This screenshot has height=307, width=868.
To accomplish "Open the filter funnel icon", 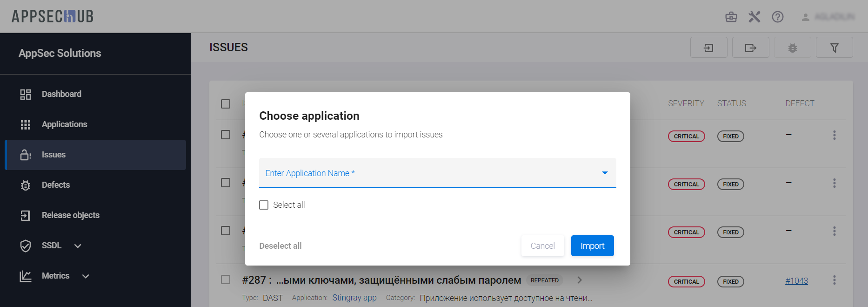I will [834, 48].
